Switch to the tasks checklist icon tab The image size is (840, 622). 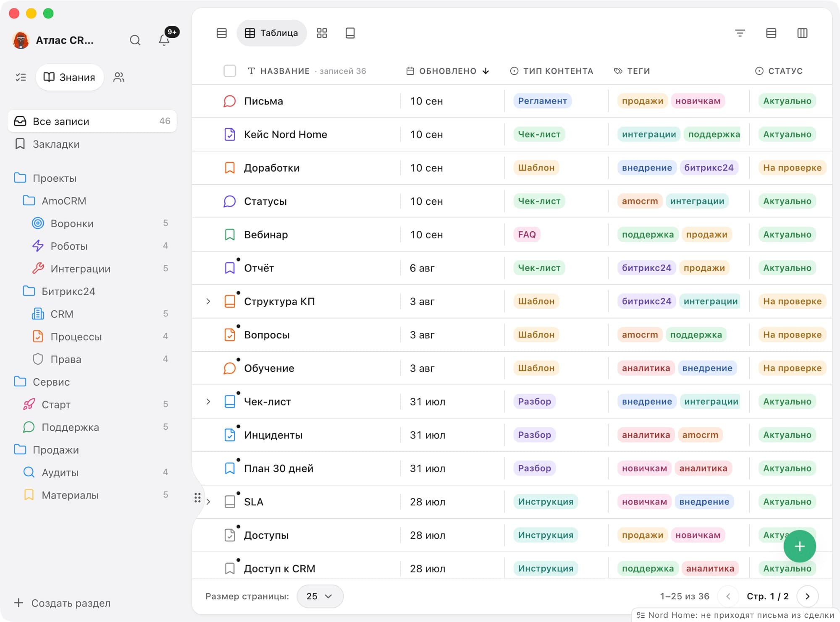21,77
